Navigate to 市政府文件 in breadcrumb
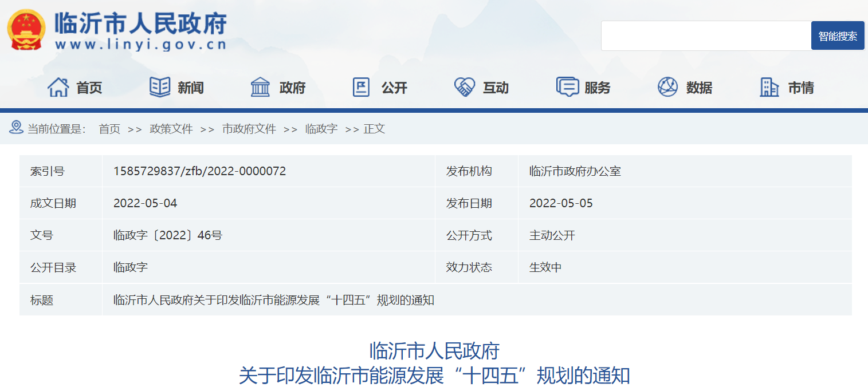 pyautogui.click(x=249, y=129)
